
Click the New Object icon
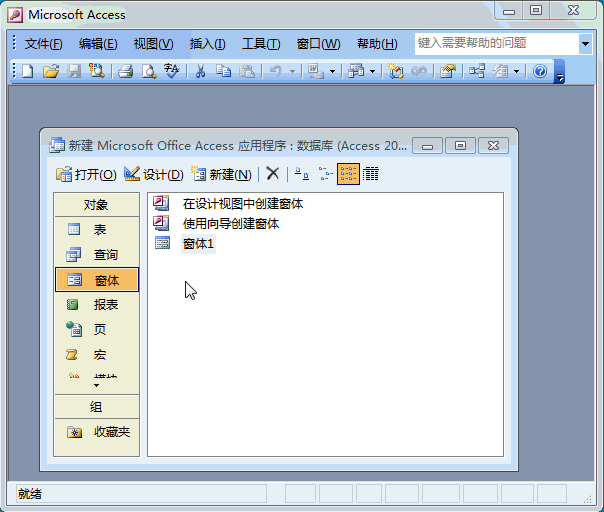[500, 72]
